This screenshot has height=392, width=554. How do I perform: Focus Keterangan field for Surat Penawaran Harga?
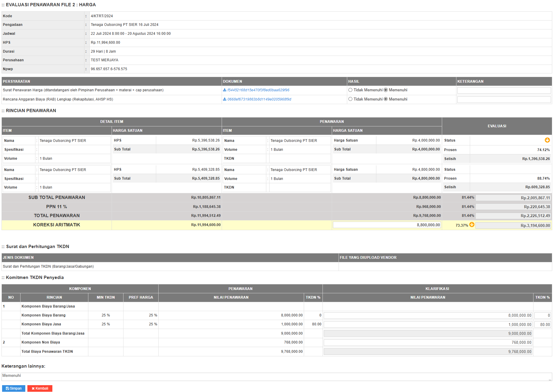point(504,90)
